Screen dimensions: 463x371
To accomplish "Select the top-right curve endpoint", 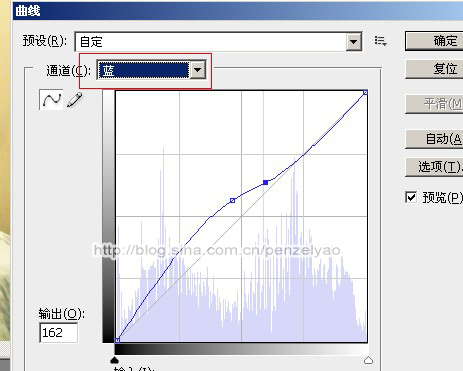I will click(365, 92).
